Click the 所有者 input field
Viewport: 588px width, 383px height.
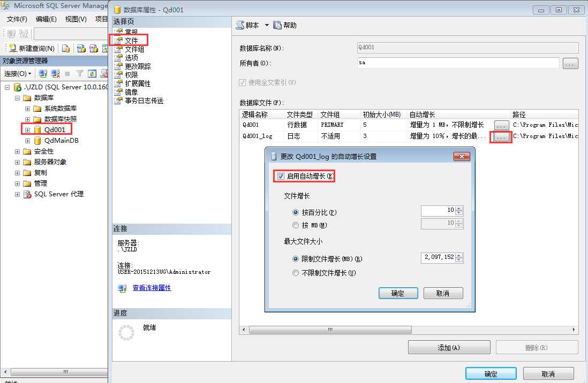[x=458, y=63]
